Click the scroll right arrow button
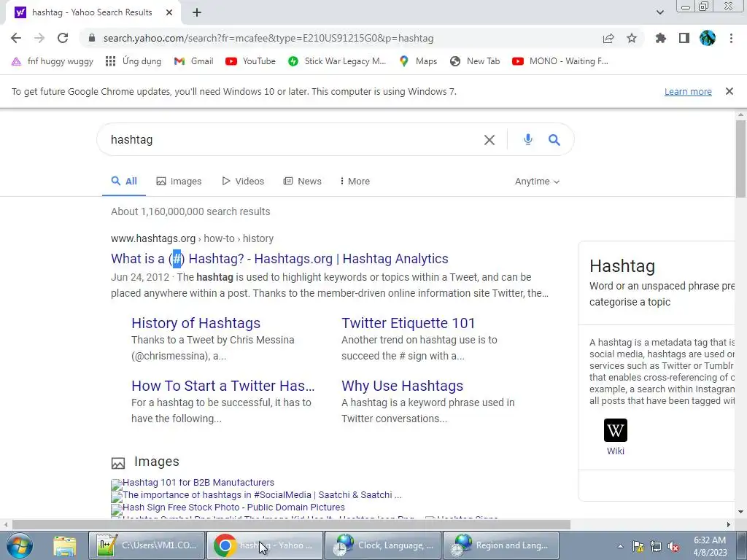This screenshot has width=747, height=560. pyautogui.click(x=729, y=524)
